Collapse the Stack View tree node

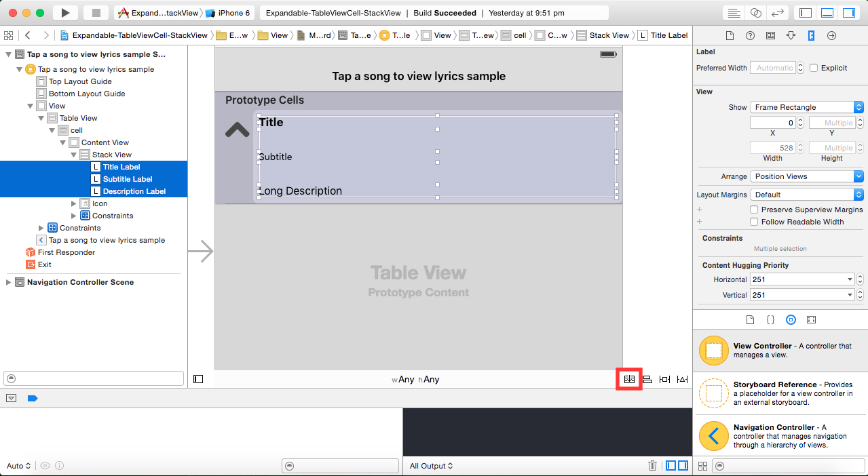(74, 155)
